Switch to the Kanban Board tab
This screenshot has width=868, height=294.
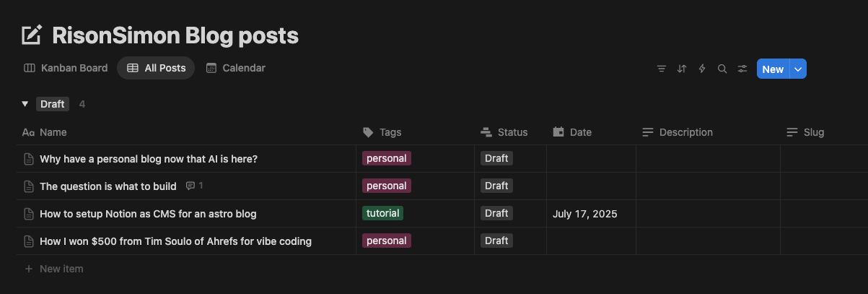click(66, 68)
